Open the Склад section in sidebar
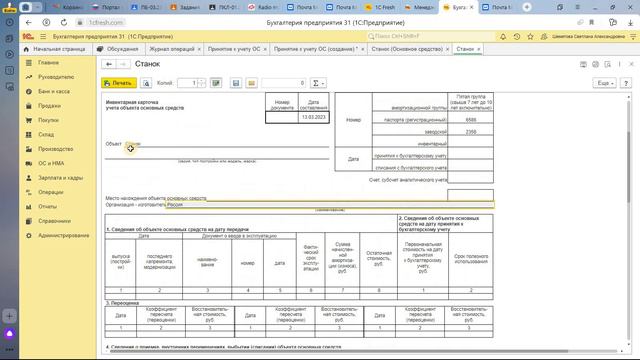The height and width of the screenshot is (360, 640). 46,134
